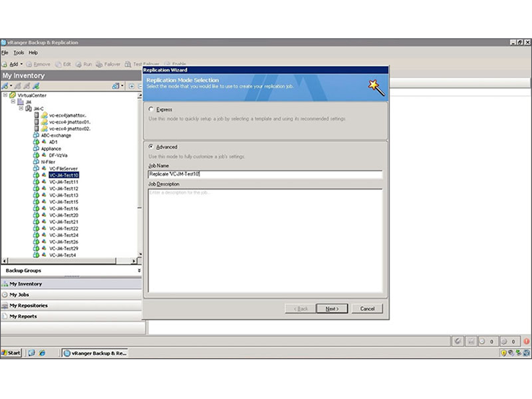Image resolution: width=532 pixels, height=399 pixels.
Task: Click the Cancel button in the wizard
Action: point(367,309)
